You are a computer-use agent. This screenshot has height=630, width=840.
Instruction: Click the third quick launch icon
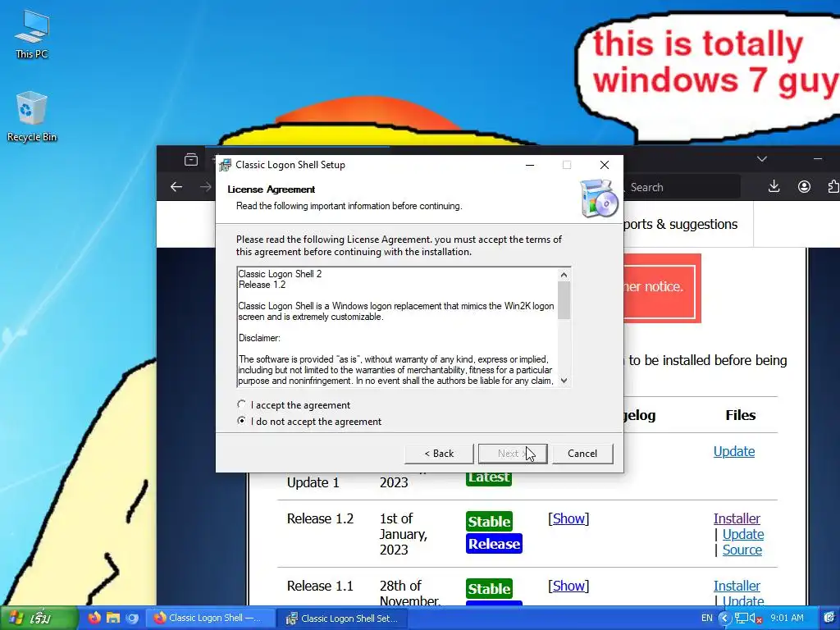(132, 618)
